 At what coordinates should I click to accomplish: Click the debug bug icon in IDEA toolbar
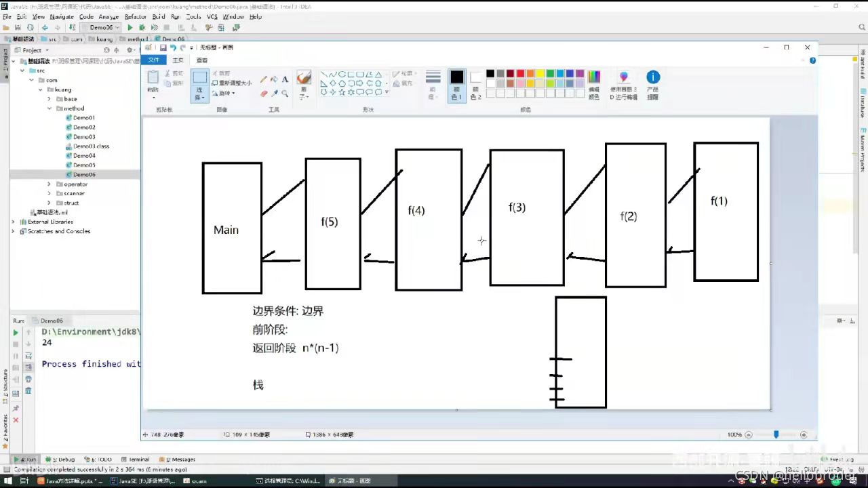tap(142, 28)
